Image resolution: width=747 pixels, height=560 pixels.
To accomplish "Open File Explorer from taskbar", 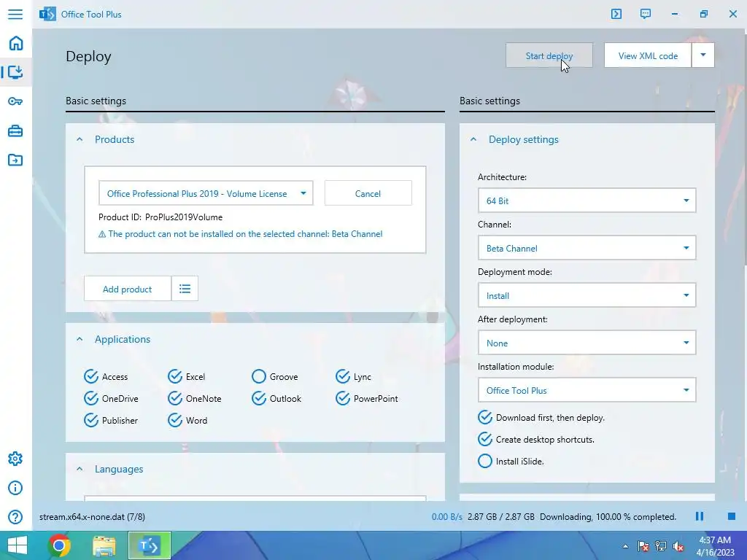I will click(x=104, y=545).
